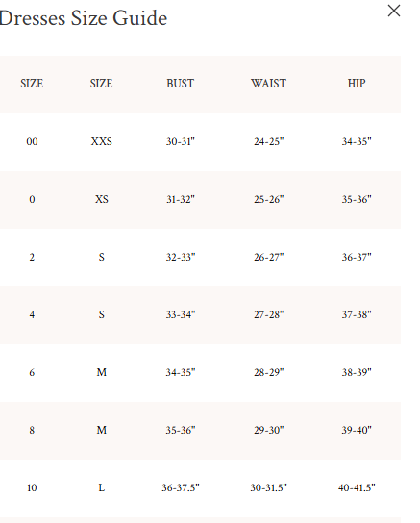Click the BUST column header

click(181, 84)
